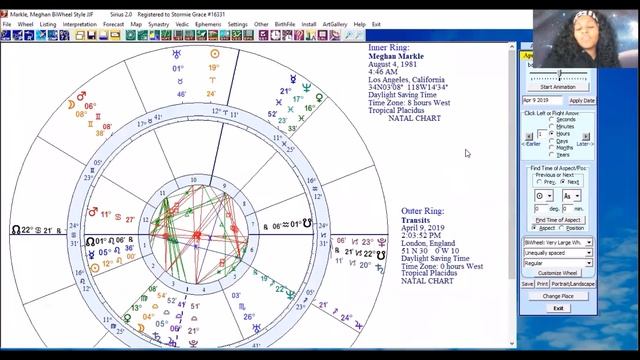This screenshot has height=360, width=640.
Task: Open the Unequally spaced dropdown
Action: [558, 253]
